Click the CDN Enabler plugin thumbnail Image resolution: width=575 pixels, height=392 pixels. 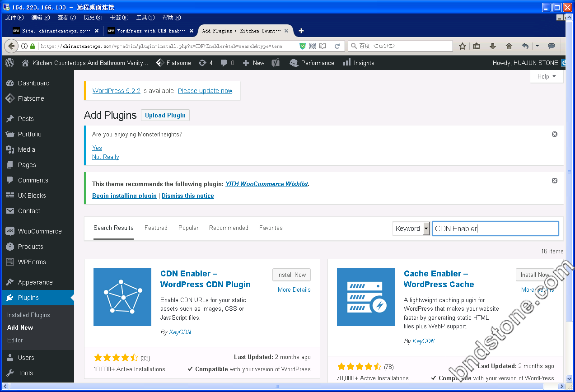click(122, 297)
